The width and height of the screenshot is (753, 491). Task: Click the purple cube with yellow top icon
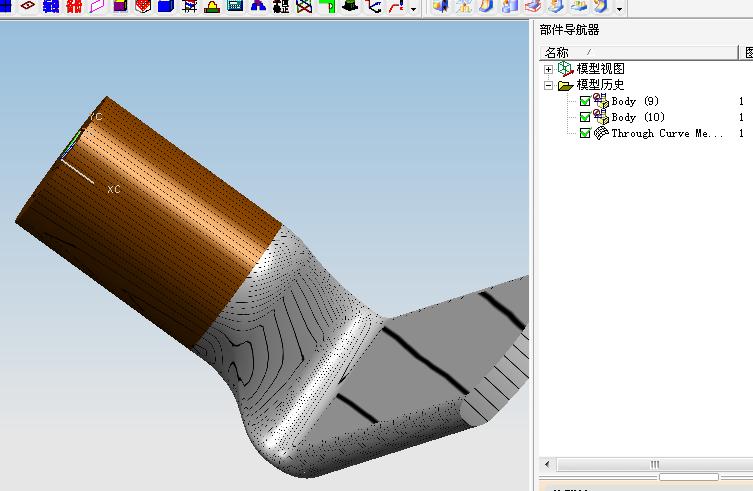120,6
